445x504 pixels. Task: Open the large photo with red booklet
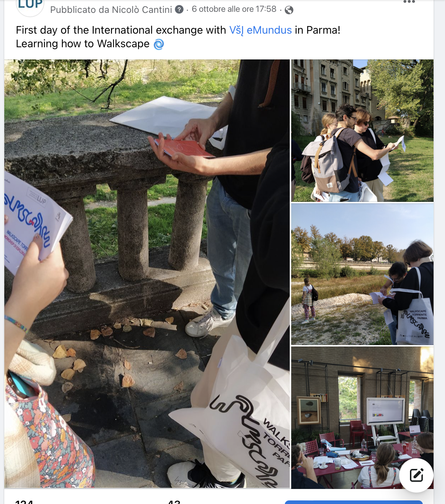tap(147, 273)
